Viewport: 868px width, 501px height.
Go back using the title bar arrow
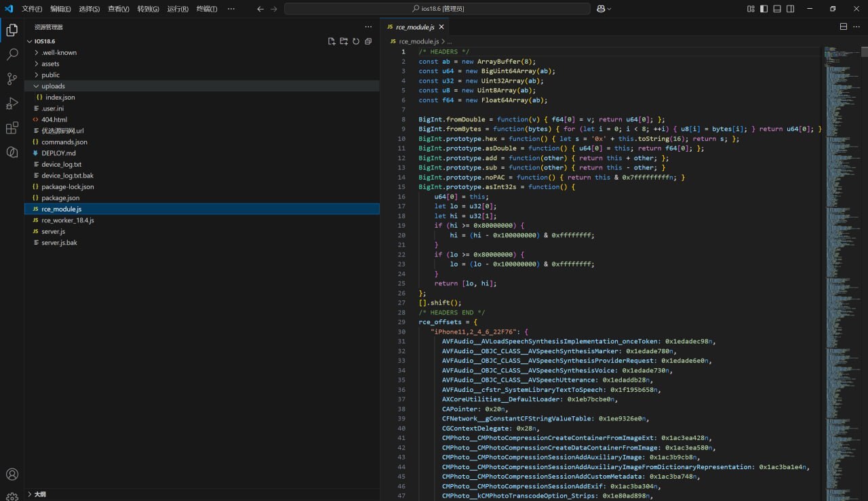point(261,9)
